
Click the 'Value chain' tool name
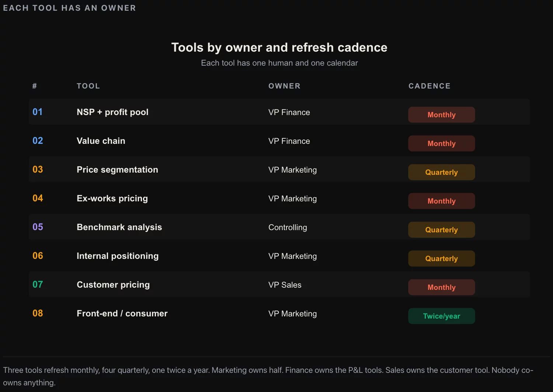pos(101,141)
